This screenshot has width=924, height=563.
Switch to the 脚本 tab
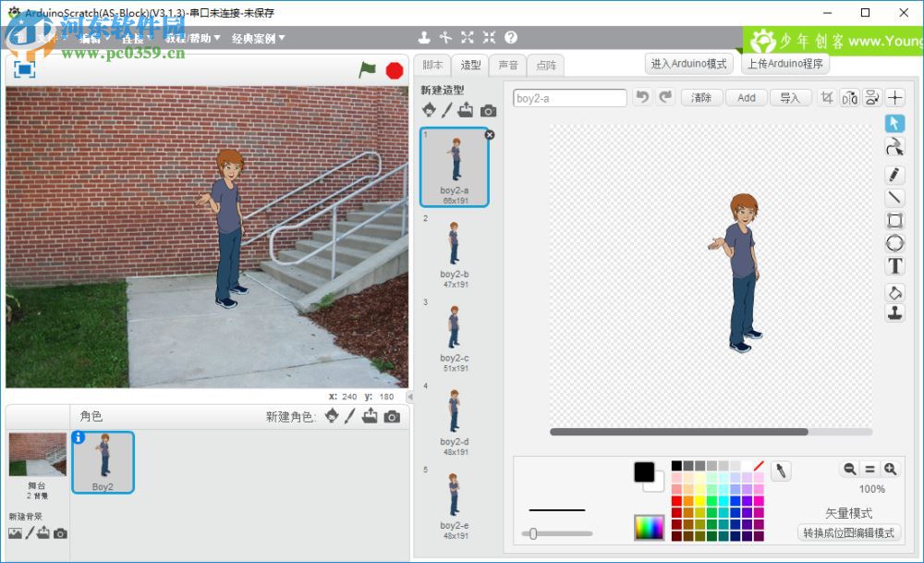coord(432,65)
